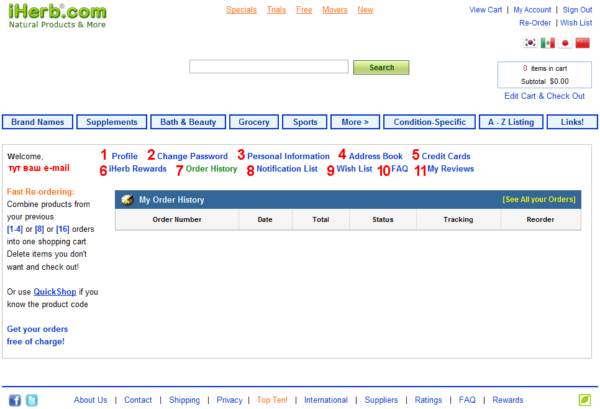600x409 pixels.
Task: Click the Reorder column header
Action: [x=540, y=220]
